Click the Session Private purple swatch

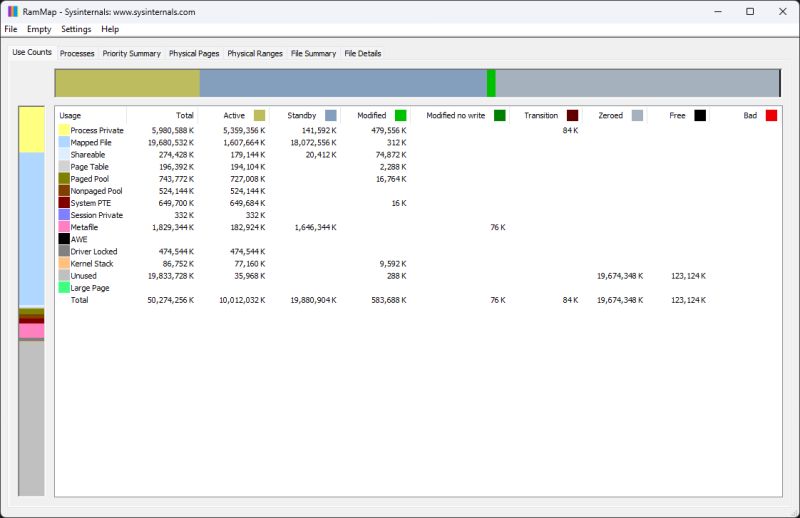[64, 215]
